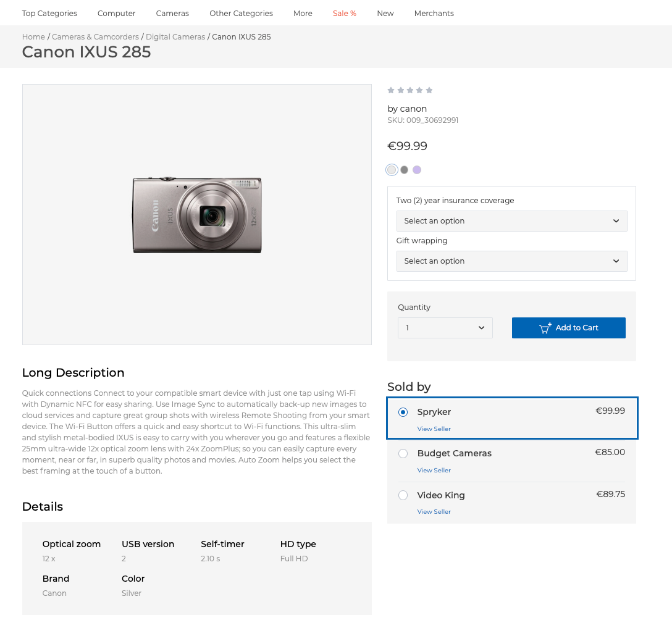Select the purple color swatch
This screenshot has width=672, height=628.
(x=417, y=170)
